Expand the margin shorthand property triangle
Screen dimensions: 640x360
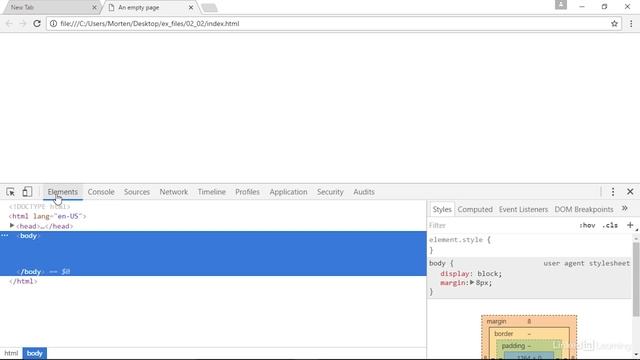coord(472,282)
